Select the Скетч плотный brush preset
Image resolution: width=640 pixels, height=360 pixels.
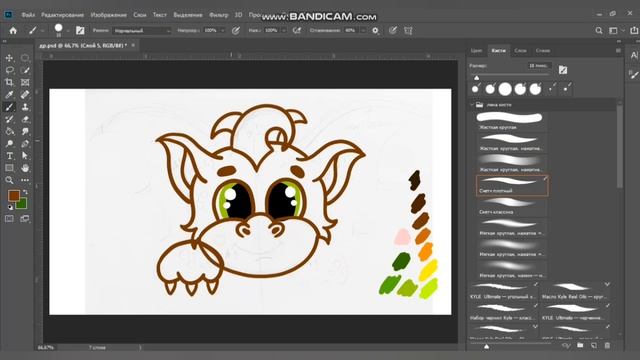tap(512, 185)
